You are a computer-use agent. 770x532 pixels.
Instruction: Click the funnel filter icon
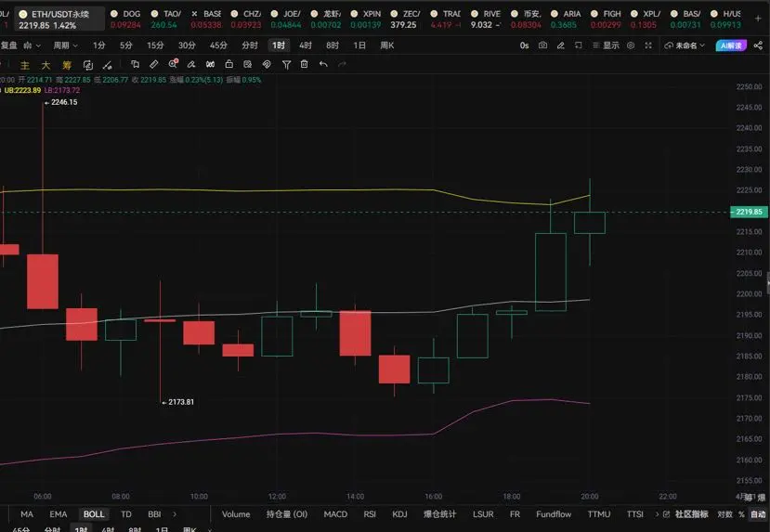286,64
